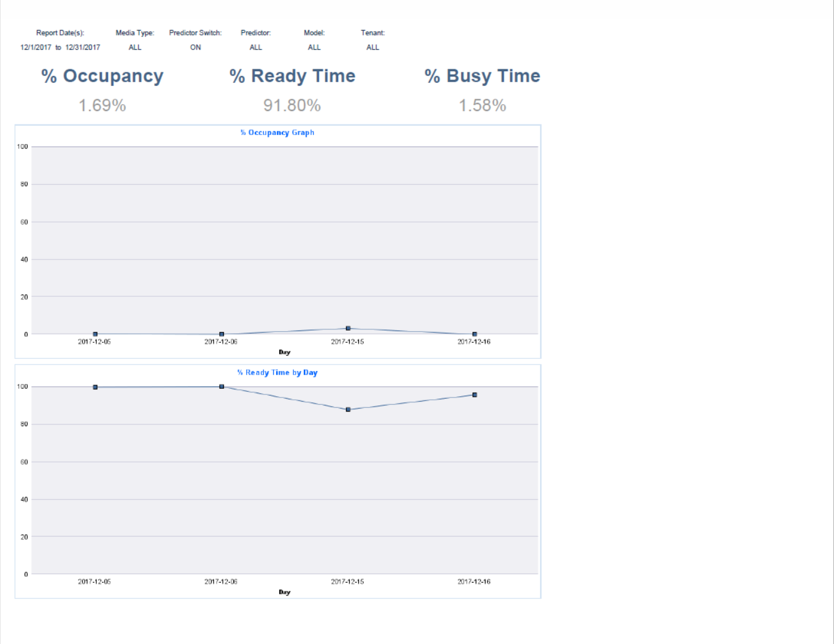
Task: Click the 12/1/2017 report start date
Action: tap(36, 47)
